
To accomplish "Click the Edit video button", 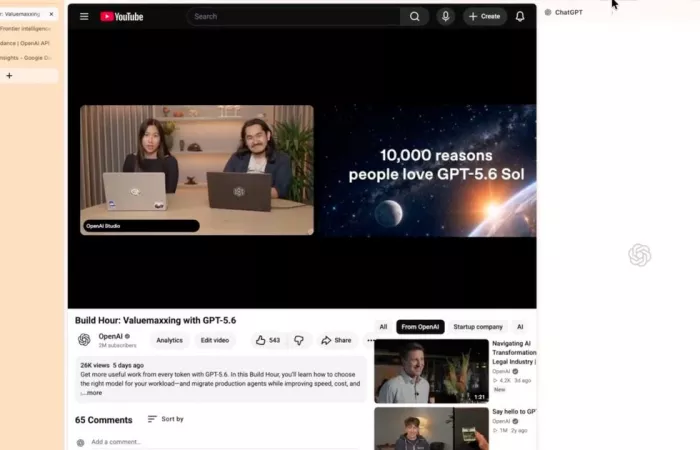I will point(215,340).
